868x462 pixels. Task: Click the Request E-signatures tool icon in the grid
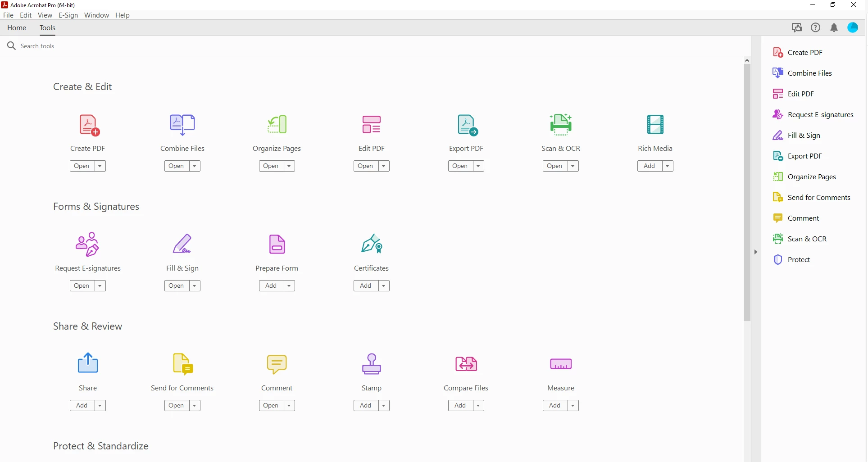(87, 244)
